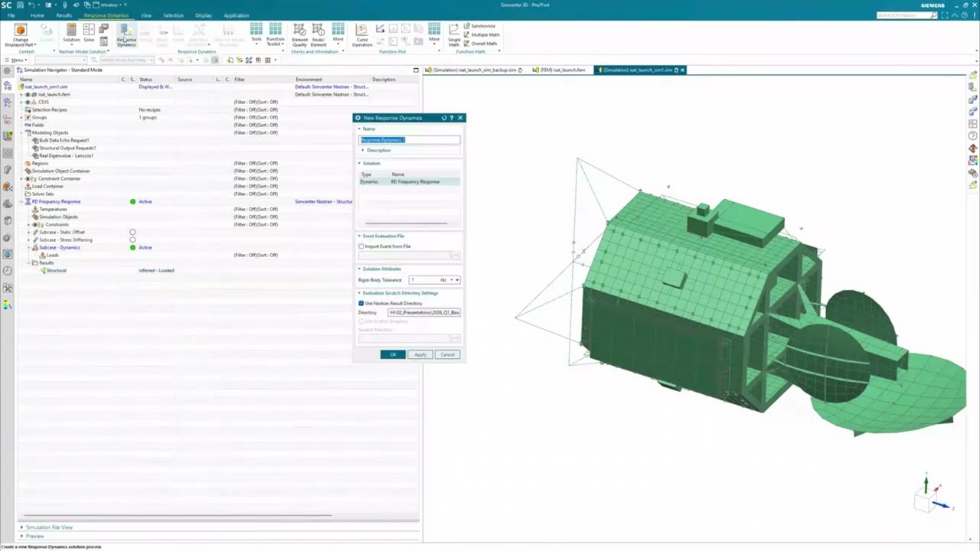Click the settings gear sidebar icon
Image resolution: width=980 pixels, height=551 pixels.
8,70
